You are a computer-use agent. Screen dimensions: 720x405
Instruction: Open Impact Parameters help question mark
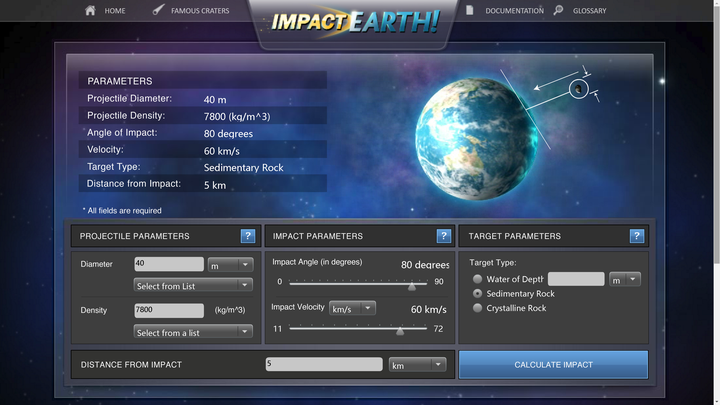point(444,236)
